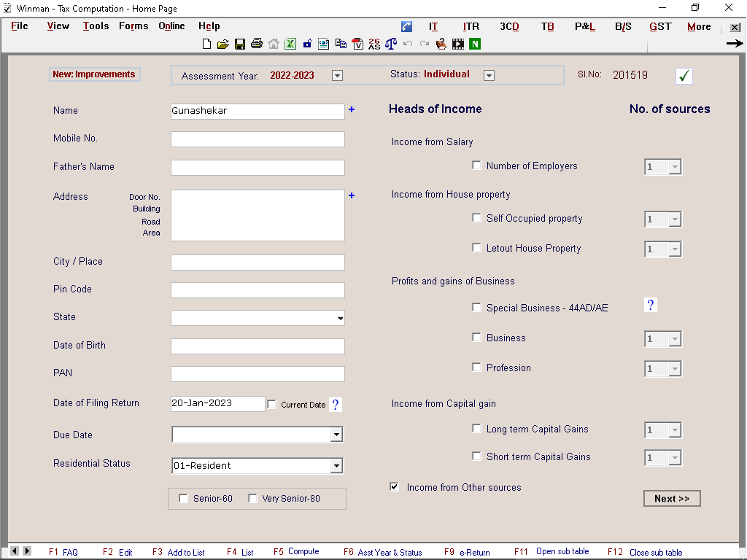
Task: Click the film video icon
Action: click(x=458, y=44)
